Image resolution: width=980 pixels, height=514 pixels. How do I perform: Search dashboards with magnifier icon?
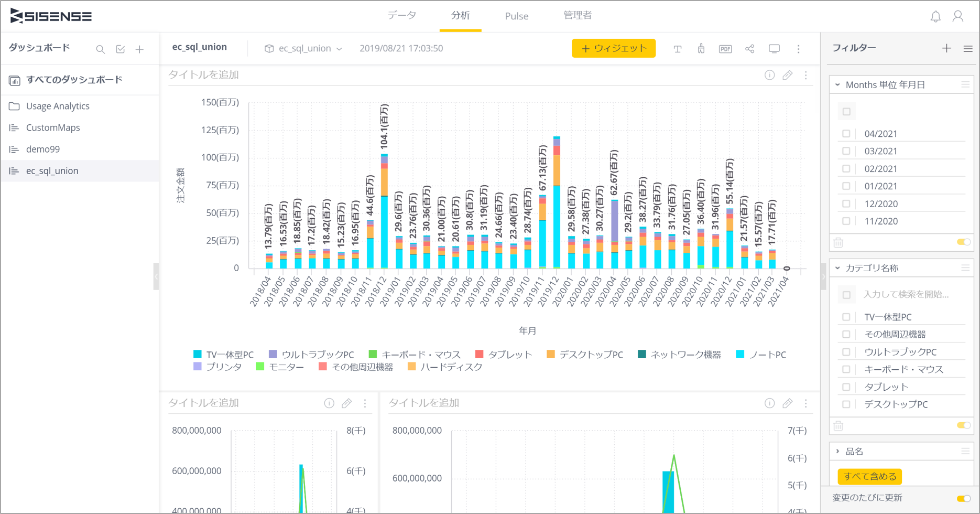pos(100,49)
